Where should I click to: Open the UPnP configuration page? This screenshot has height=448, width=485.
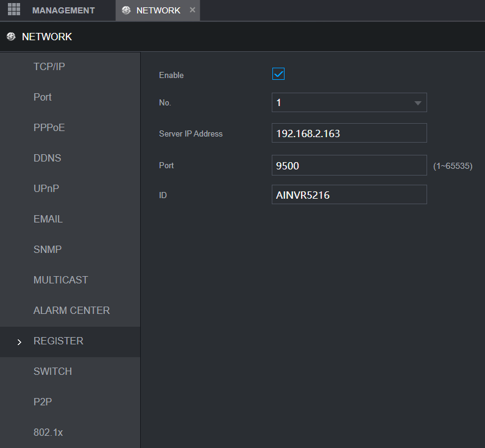46,188
